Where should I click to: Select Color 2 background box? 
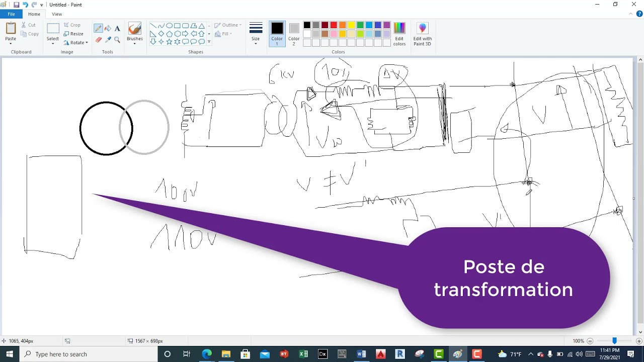pyautogui.click(x=294, y=34)
